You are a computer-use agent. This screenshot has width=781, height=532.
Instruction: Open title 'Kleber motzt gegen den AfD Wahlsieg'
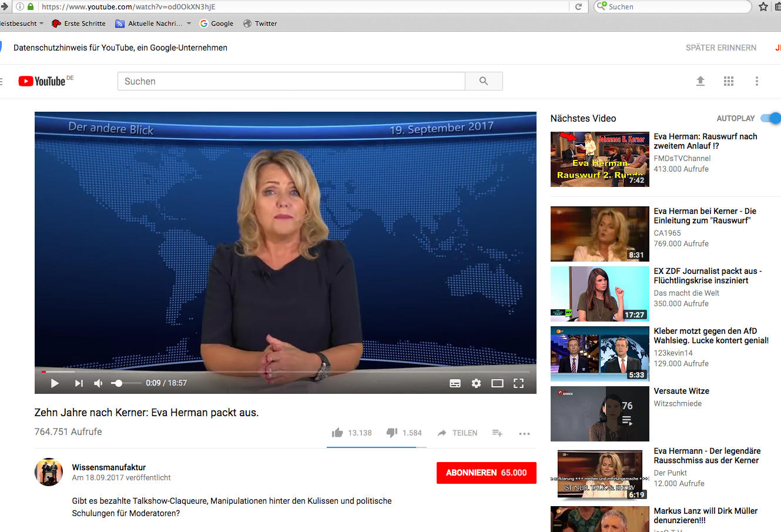(711, 336)
